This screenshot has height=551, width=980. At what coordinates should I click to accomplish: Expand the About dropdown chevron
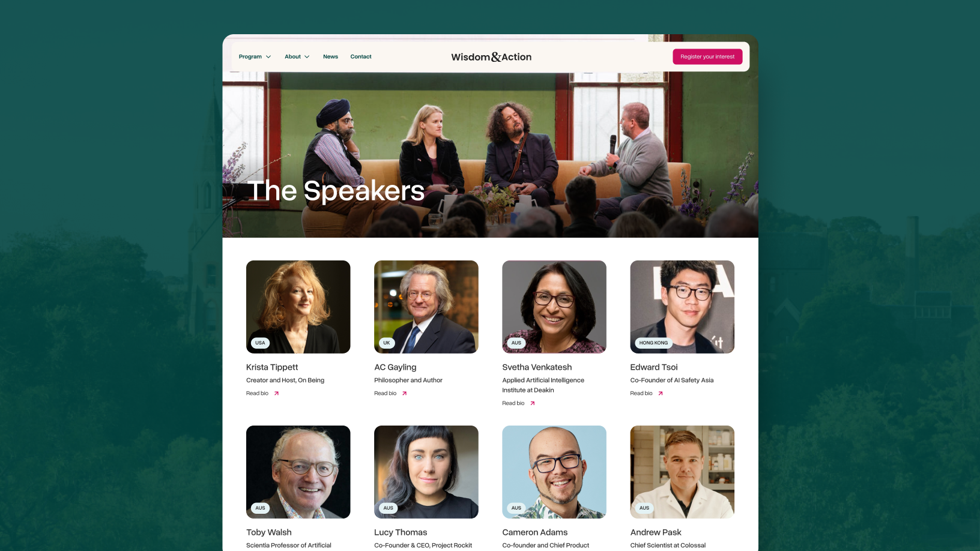(307, 57)
